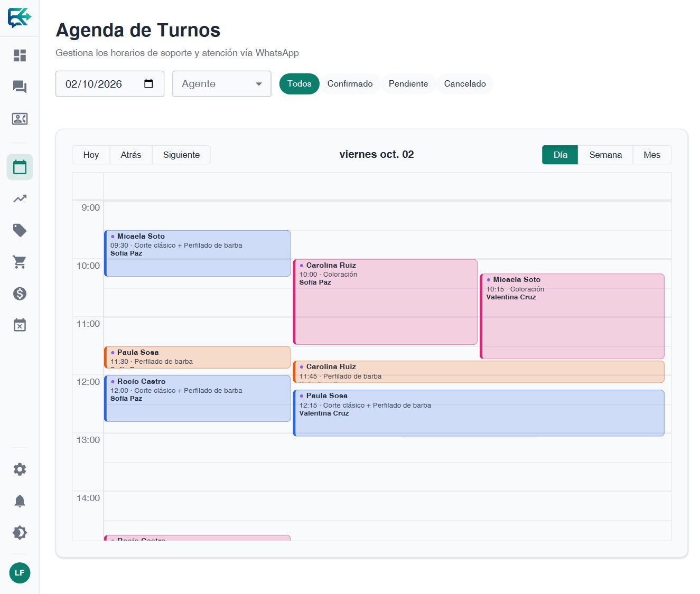Click the Siguiente navigation button
This screenshot has width=700, height=594.
pyautogui.click(x=181, y=155)
